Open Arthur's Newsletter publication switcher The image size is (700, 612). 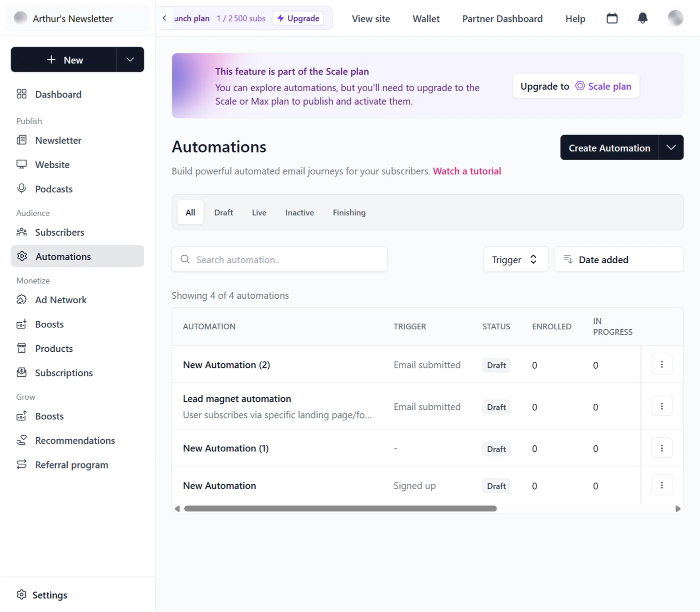coord(77,19)
